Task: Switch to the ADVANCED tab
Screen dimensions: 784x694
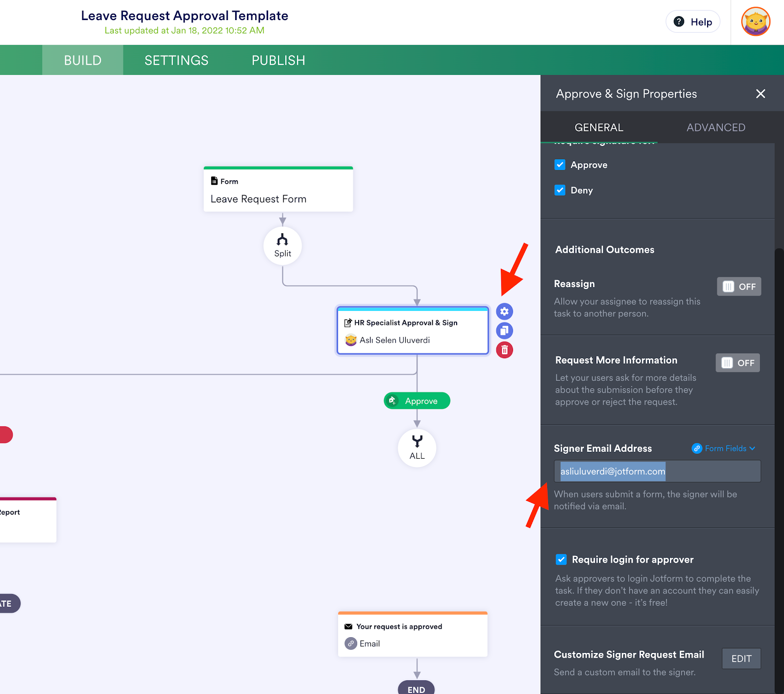Action: (x=716, y=127)
